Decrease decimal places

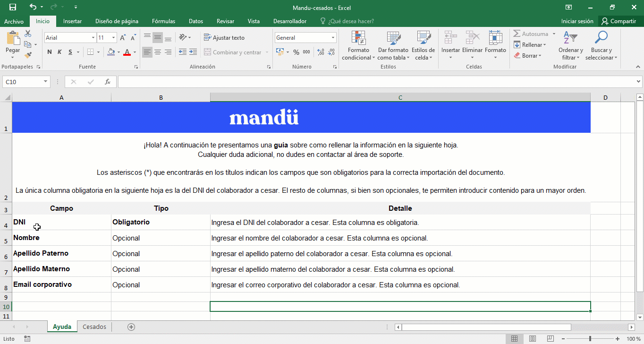pos(332,52)
